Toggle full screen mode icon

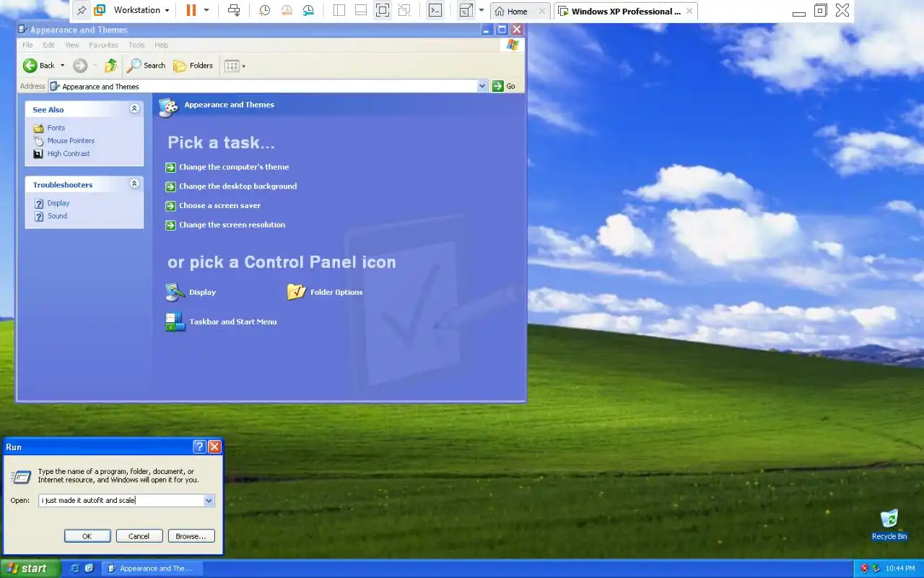click(x=383, y=10)
